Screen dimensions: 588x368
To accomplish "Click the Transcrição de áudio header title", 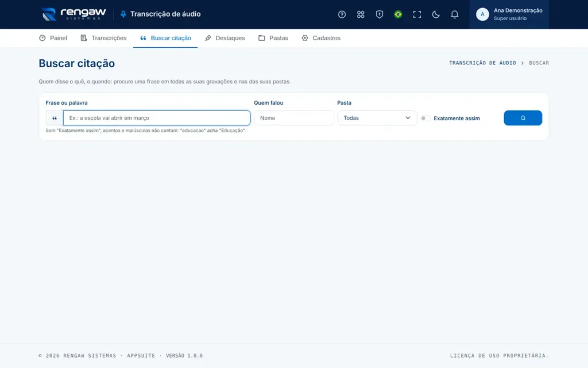I will tap(165, 14).
